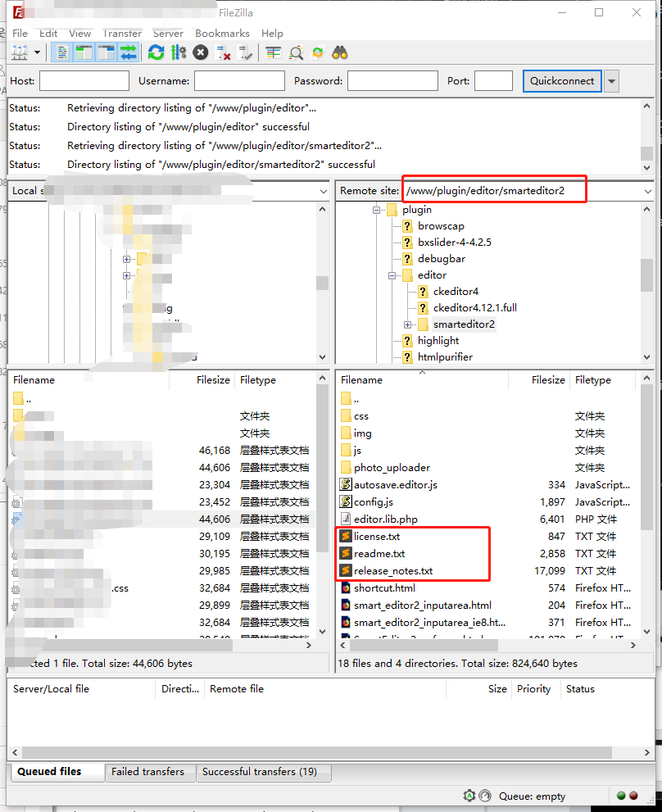Toggle processing of transfer queue

coord(178,52)
